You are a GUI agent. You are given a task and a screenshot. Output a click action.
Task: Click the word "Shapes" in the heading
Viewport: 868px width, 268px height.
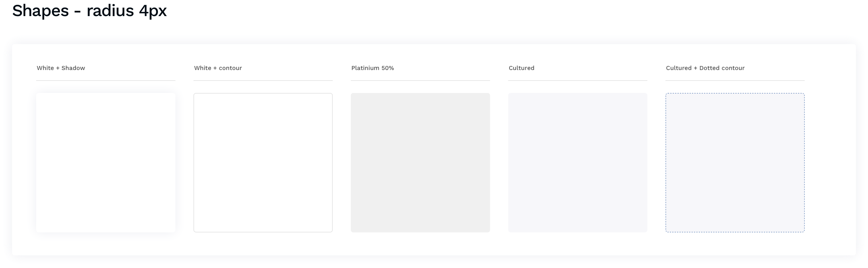pos(40,11)
